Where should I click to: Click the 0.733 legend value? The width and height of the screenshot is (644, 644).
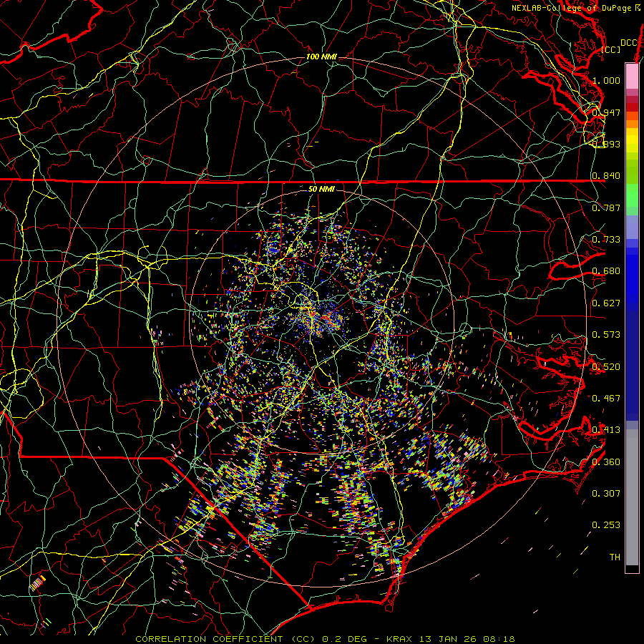click(606, 240)
